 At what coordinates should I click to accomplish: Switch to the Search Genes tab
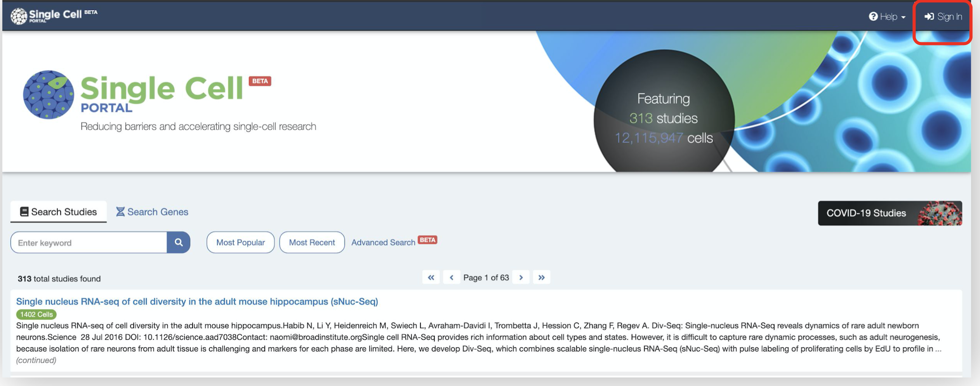[x=152, y=212]
